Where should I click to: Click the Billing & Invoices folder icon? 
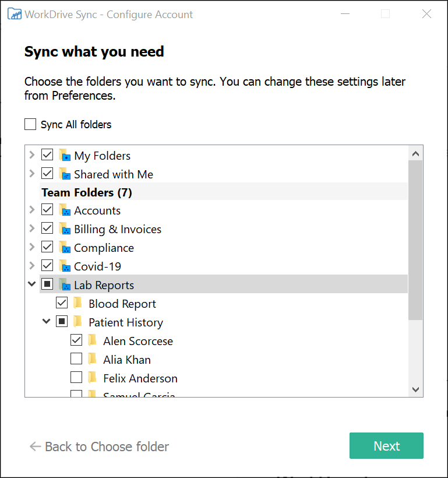65,229
